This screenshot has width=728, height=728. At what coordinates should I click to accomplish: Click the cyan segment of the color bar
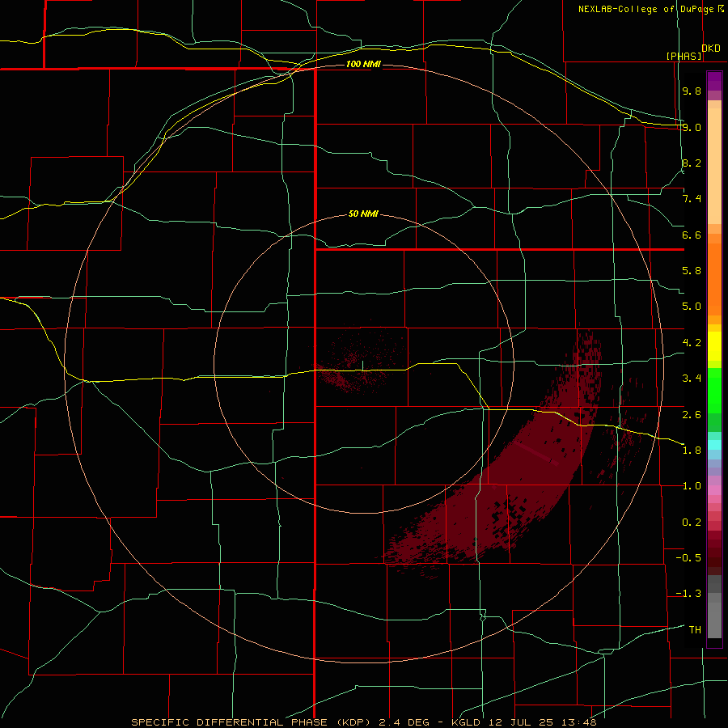coord(714,445)
